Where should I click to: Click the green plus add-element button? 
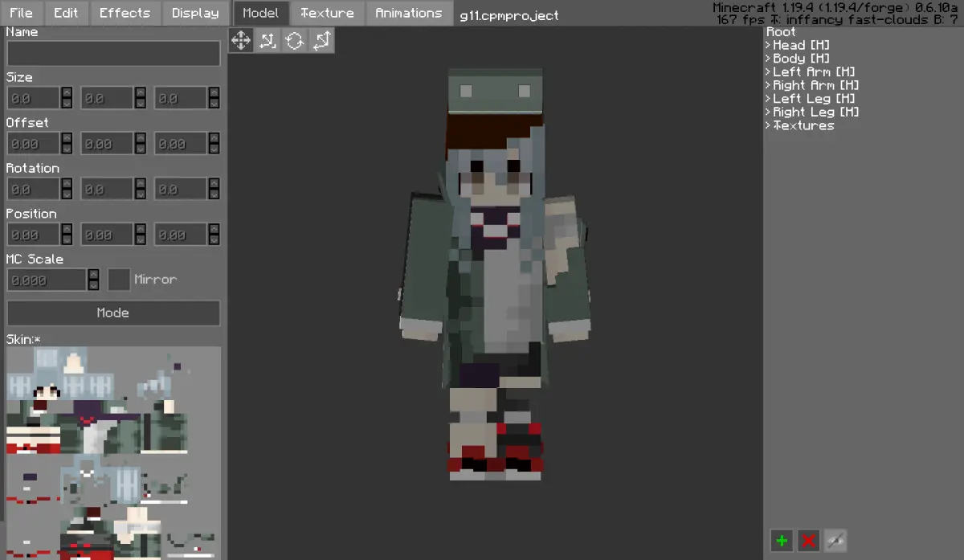click(782, 541)
